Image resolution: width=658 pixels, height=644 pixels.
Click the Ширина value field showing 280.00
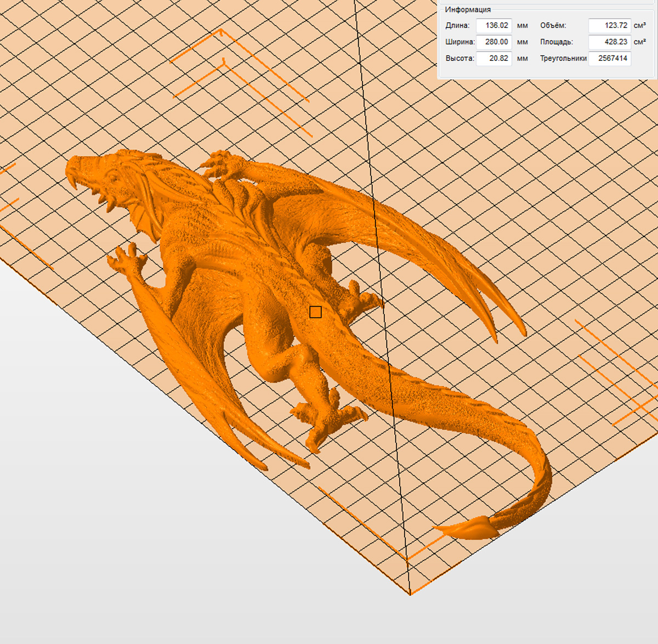click(493, 42)
